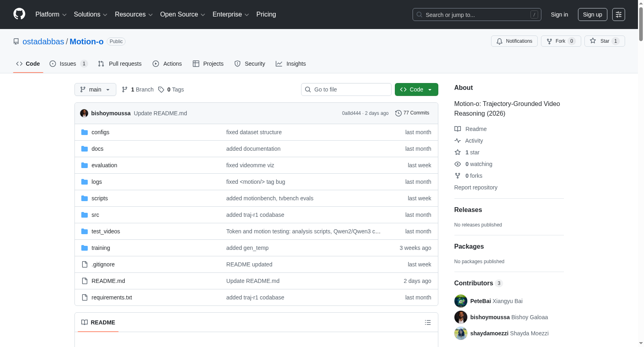Expand the Open Source menu
644x347 pixels.
point(183,15)
